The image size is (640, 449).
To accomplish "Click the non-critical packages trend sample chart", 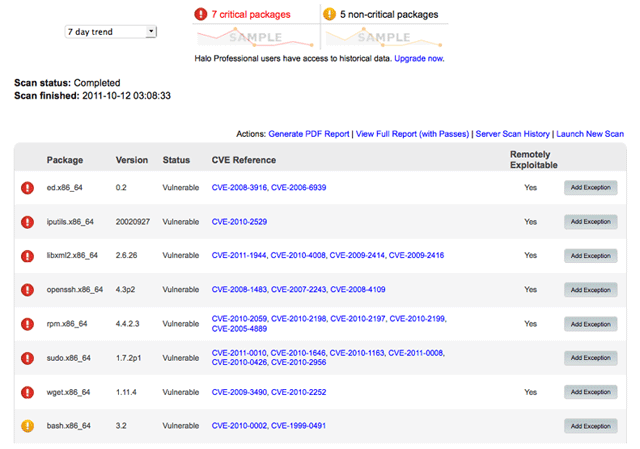I will click(x=384, y=38).
